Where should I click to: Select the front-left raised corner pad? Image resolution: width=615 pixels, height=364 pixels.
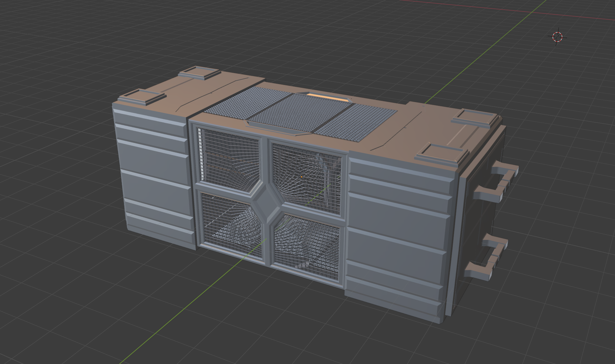[x=142, y=97]
